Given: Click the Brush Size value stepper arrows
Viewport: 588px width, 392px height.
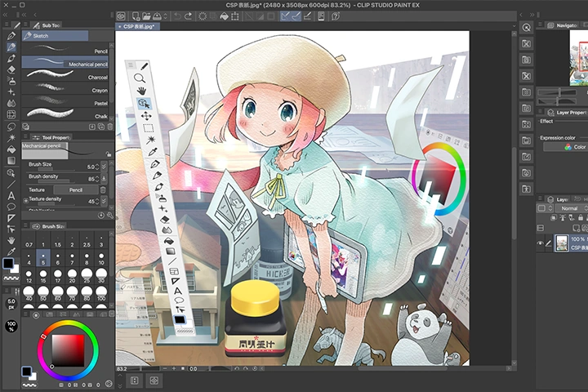Looking at the screenshot, I should click(x=97, y=167).
